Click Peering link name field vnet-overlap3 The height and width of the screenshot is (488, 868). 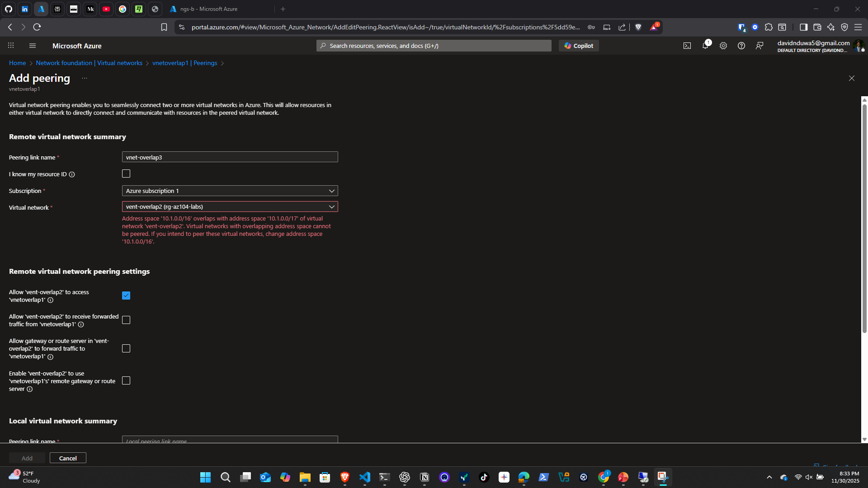(x=230, y=157)
